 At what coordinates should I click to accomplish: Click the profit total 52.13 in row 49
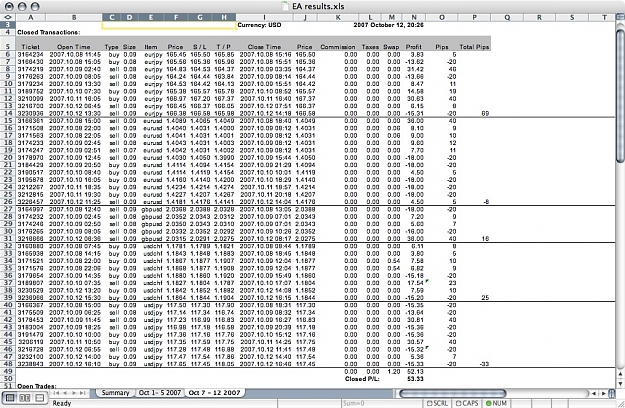(415, 371)
